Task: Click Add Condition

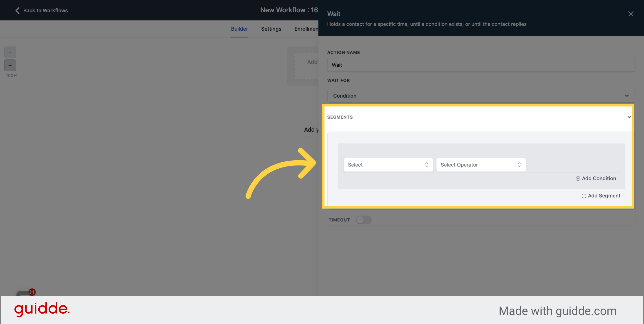Action: point(599,178)
